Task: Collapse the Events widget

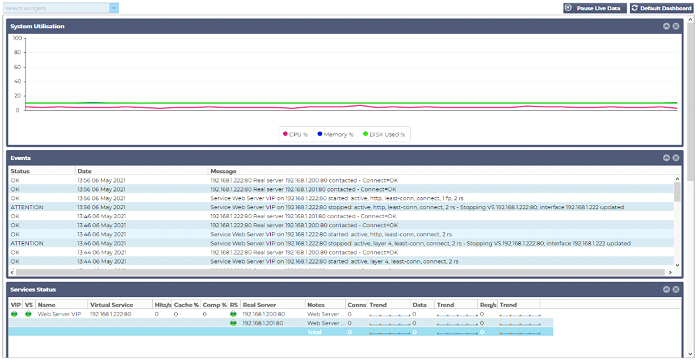Action: coord(666,158)
